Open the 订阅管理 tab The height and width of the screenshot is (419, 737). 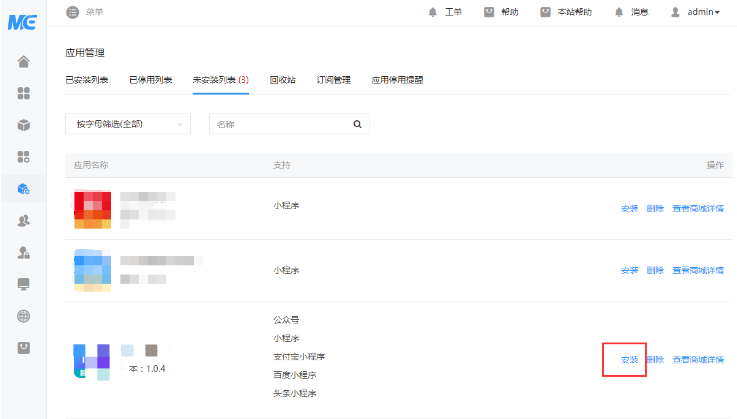tap(333, 79)
